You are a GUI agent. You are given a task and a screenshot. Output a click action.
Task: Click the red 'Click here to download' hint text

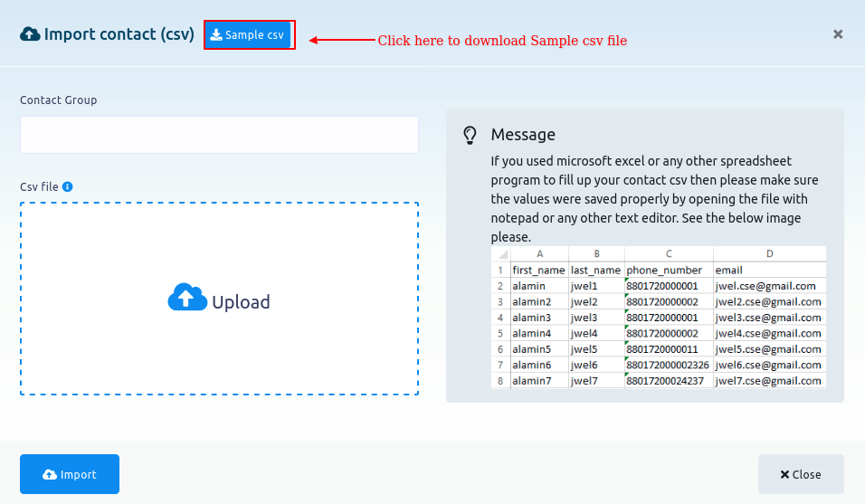point(502,41)
